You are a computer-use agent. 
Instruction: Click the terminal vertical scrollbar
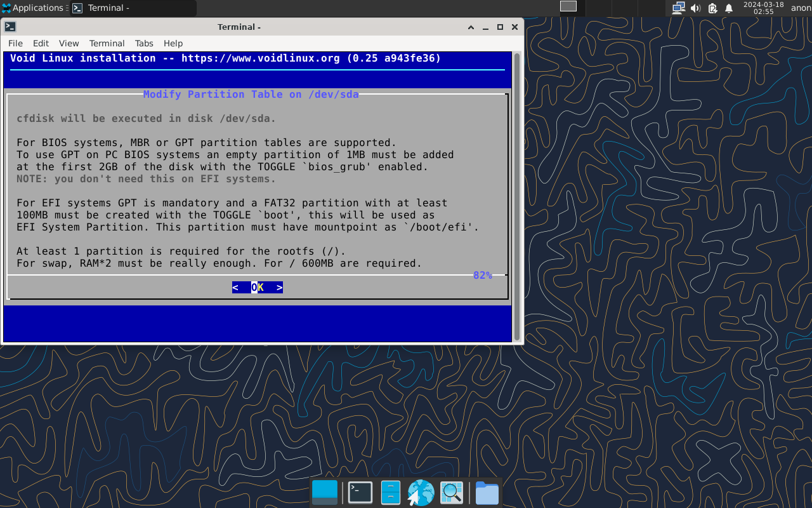(517, 197)
